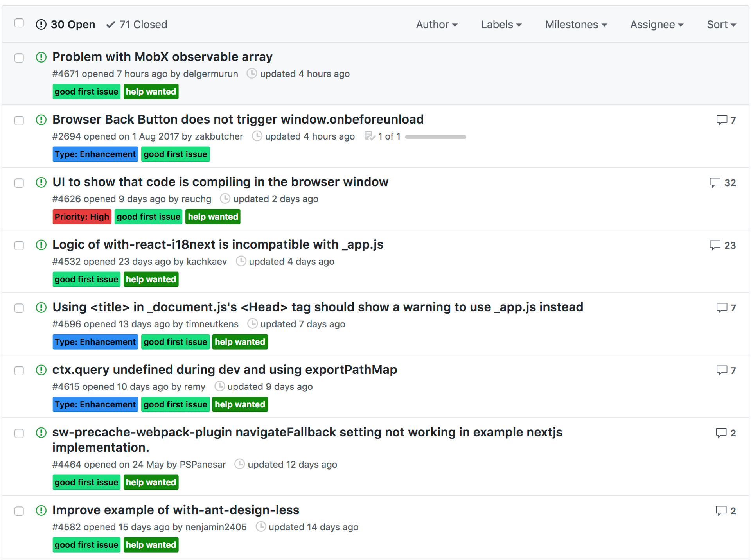
Task: Click the comments icon for the with-ant-design-less issue
Action: 721,511
